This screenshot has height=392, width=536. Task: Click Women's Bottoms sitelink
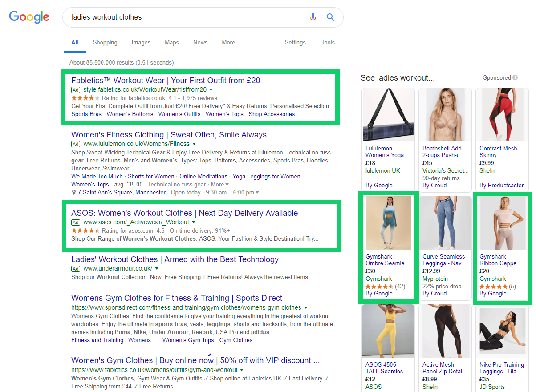tap(130, 114)
